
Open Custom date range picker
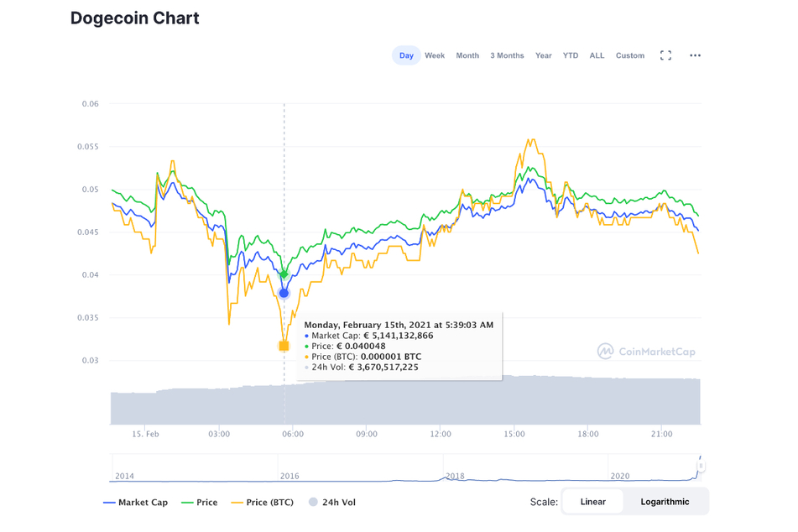[630, 55]
